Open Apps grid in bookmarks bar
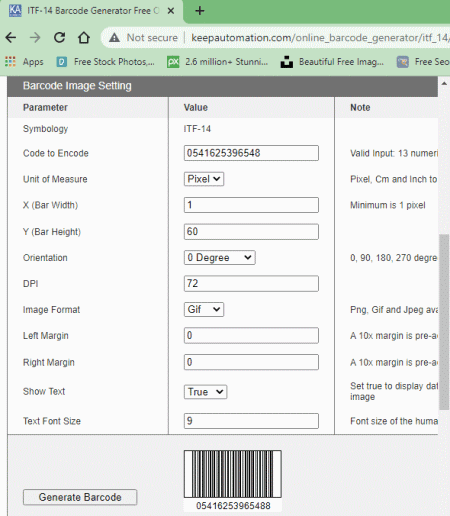The image size is (450, 516). click(24, 62)
